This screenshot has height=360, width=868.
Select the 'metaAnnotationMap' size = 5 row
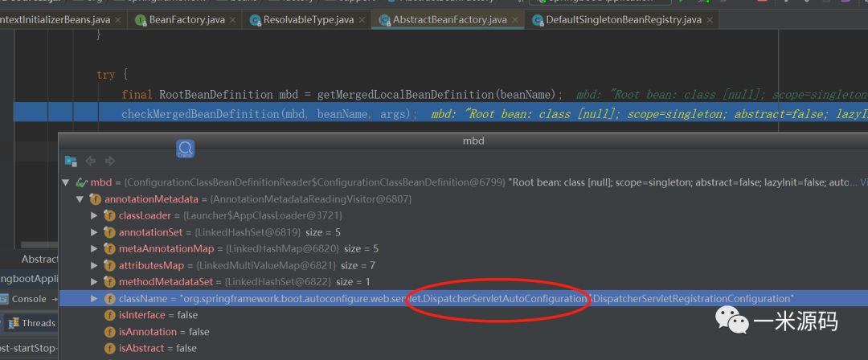point(464,248)
